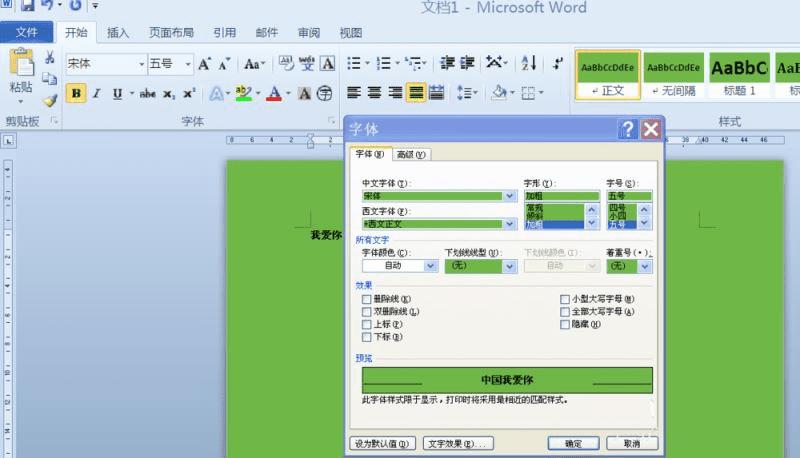The width and height of the screenshot is (800, 458).
Task: Activate the Format Painter brush icon
Action: [49, 100]
